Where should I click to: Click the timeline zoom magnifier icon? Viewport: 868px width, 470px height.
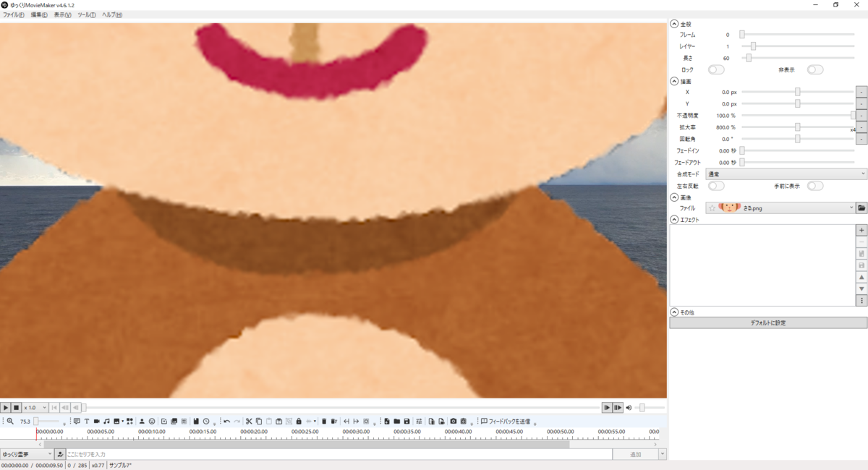pyautogui.click(x=10, y=421)
